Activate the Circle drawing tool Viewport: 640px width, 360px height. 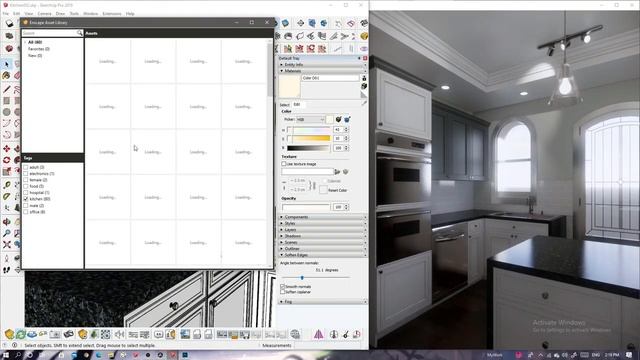pos(7,112)
